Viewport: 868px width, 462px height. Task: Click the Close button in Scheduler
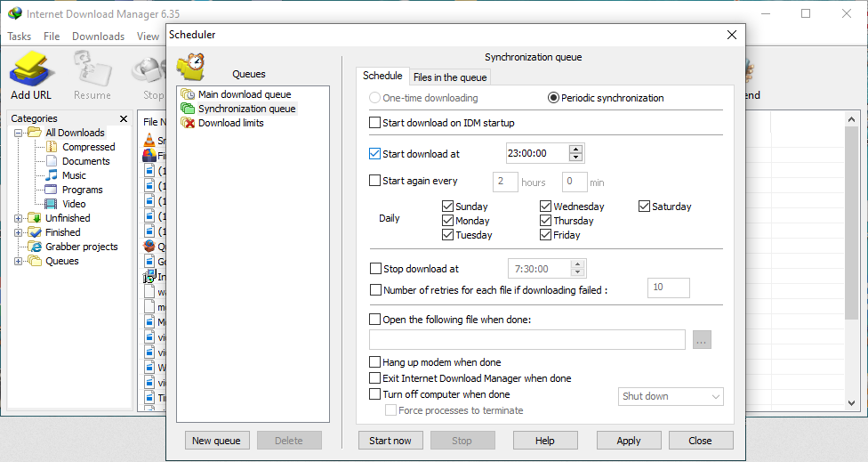[x=700, y=441]
